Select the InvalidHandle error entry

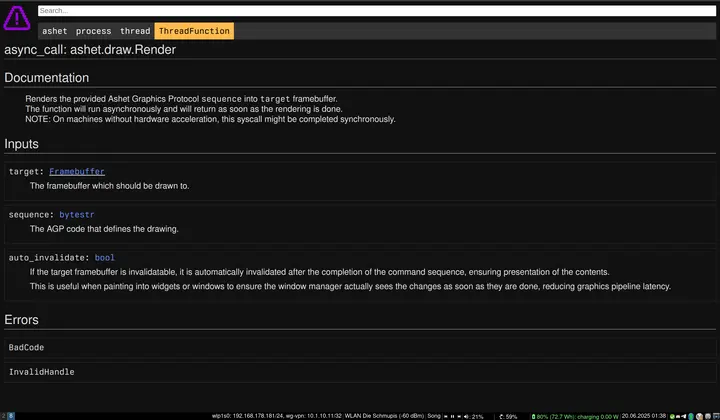tap(41, 372)
